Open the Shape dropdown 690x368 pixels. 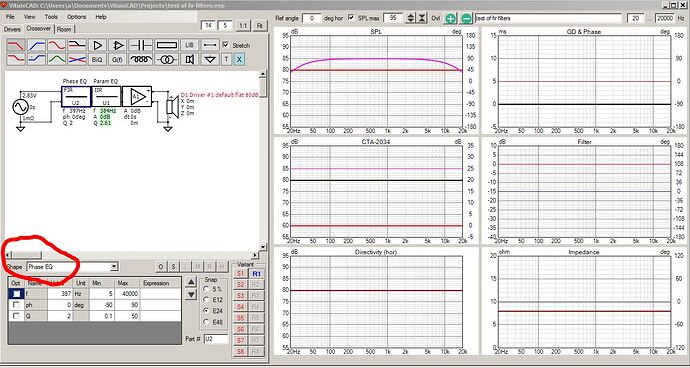[114, 266]
